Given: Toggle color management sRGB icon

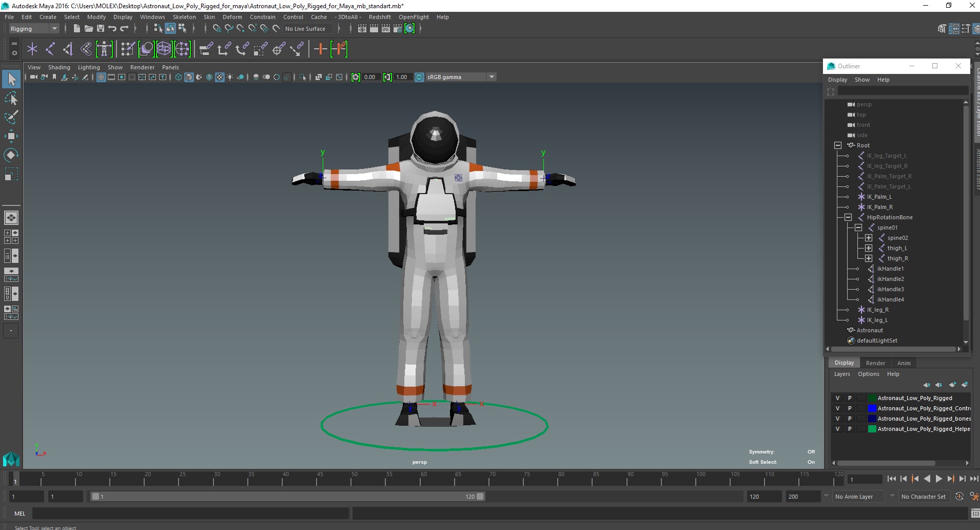Looking at the screenshot, I should [419, 77].
